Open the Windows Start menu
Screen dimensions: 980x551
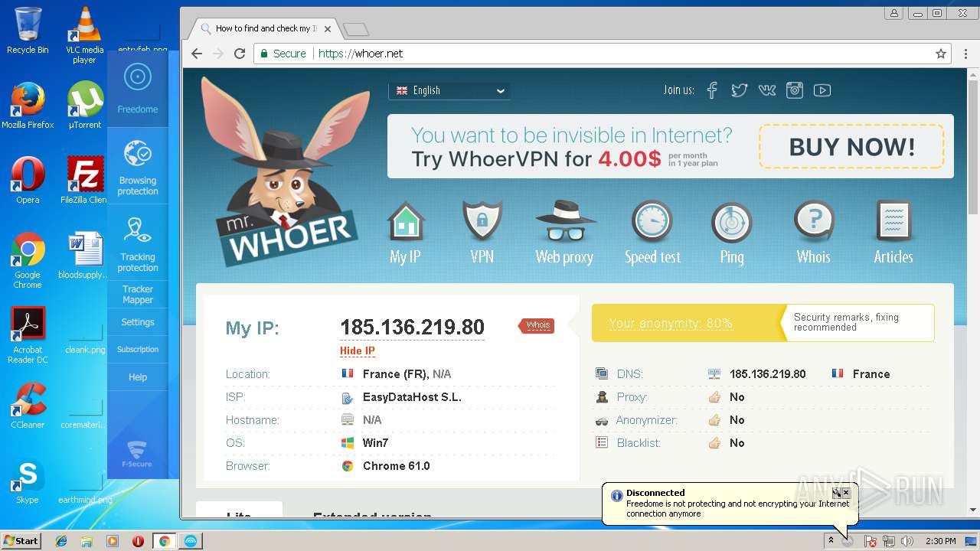click(21, 540)
